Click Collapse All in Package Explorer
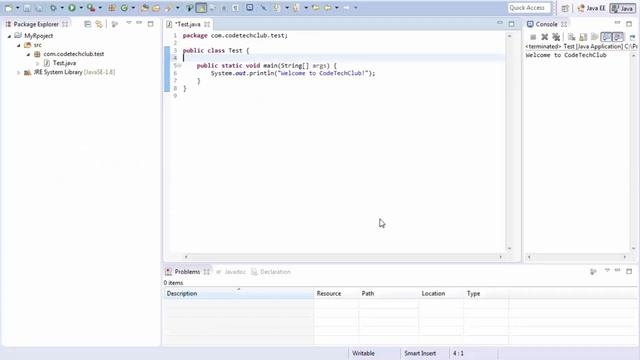 pyautogui.click(x=87, y=24)
